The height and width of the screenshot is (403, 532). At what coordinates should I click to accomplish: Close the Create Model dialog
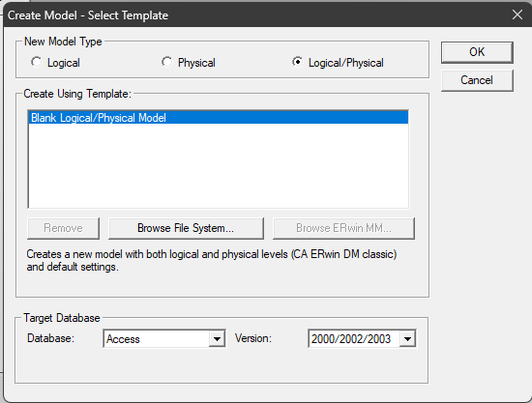517,14
